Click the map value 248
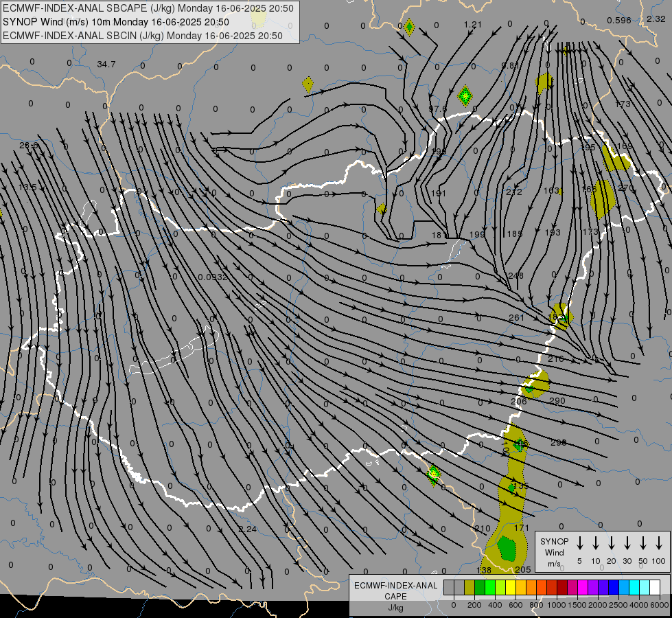Viewport: 672px width, 618px height. click(x=515, y=275)
